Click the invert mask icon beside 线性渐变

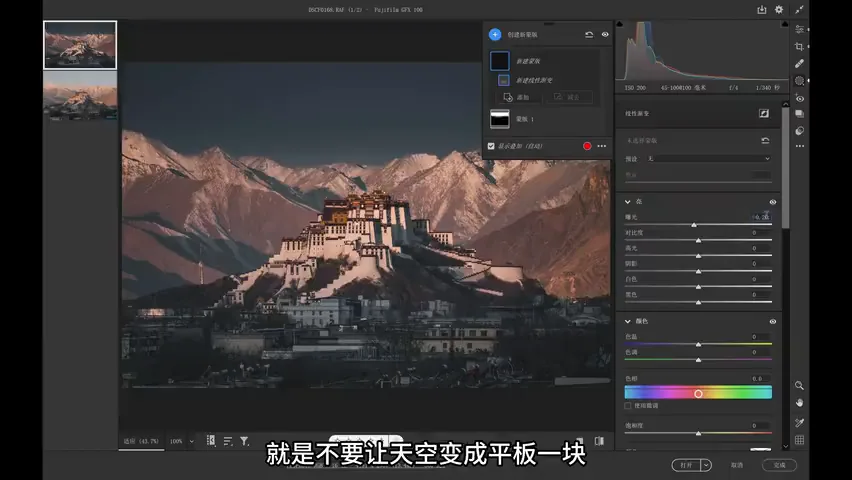(763, 114)
